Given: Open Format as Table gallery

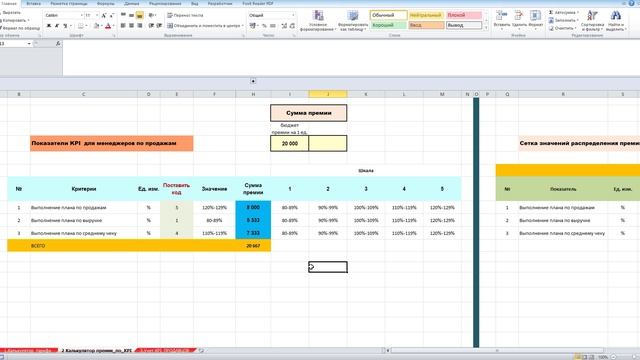Looking at the screenshot, I should 353,21.
